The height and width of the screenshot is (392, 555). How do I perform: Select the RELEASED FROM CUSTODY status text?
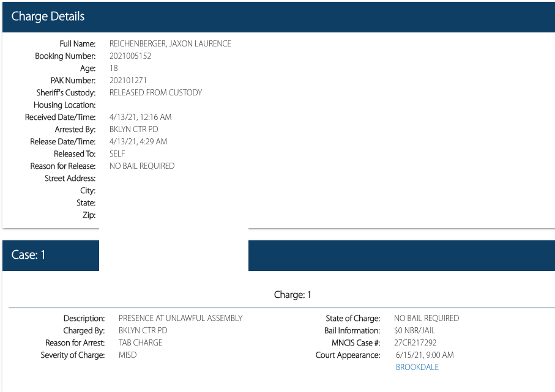pos(155,92)
